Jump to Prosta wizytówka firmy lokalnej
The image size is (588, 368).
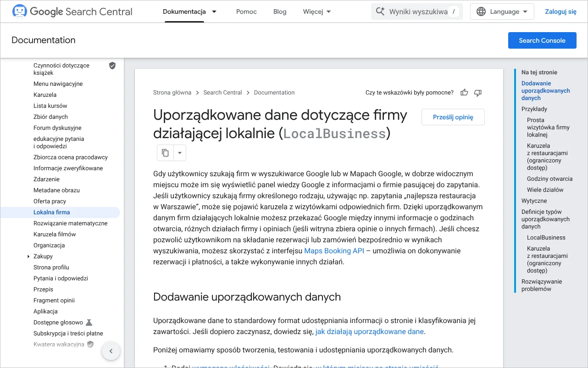pyautogui.click(x=548, y=128)
